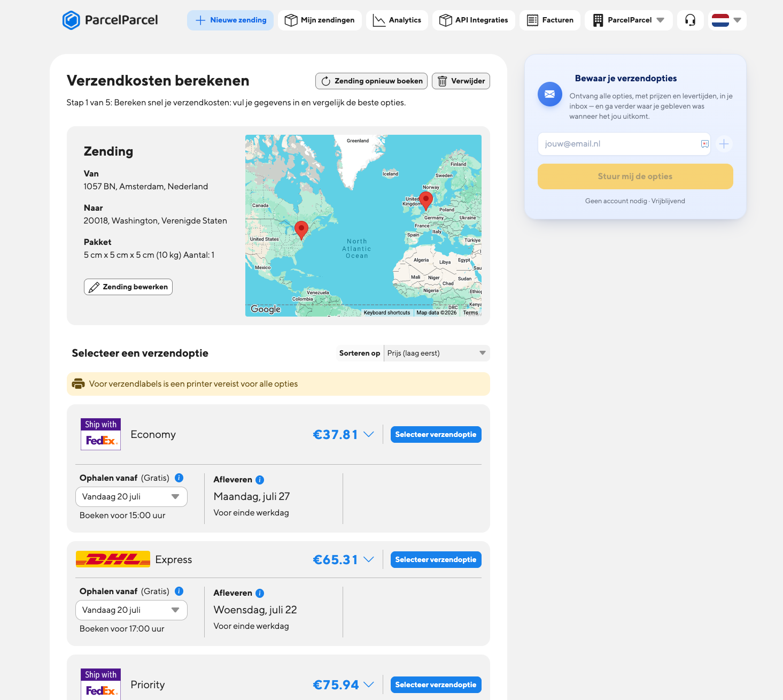Screen dimensions: 783x700
Task: Open the Dutch flag language dropdown
Action: point(727,20)
